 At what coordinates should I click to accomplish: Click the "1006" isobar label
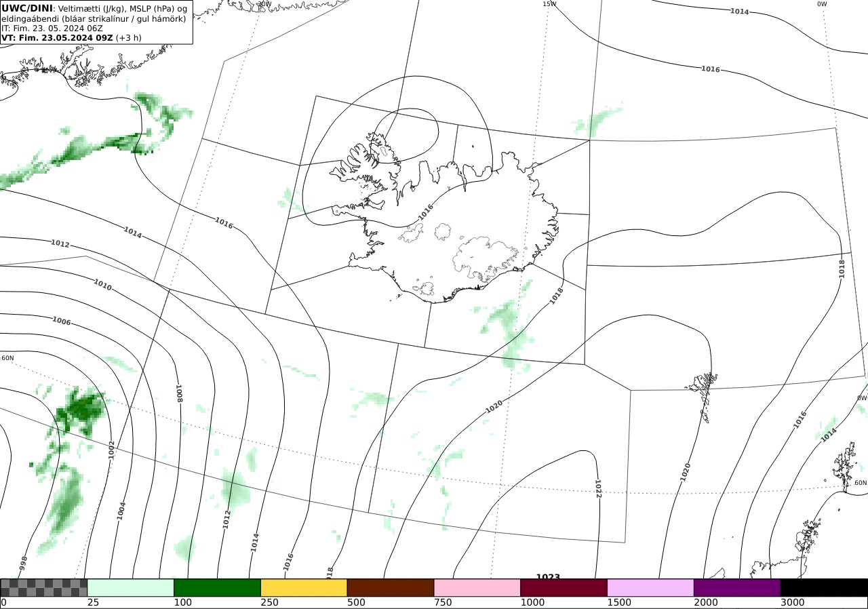(x=61, y=321)
